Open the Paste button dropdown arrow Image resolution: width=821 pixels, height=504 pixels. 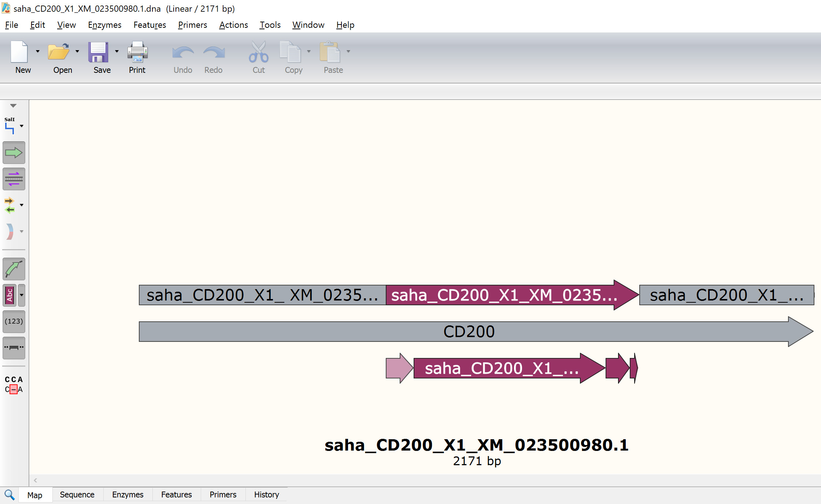pyautogui.click(x=348, y=51)
